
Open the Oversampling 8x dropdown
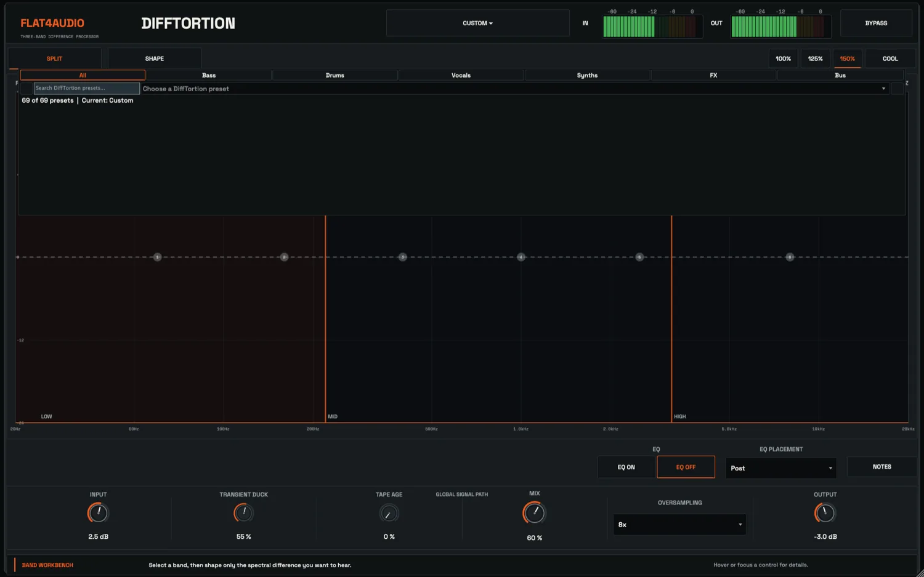(679, 525)
